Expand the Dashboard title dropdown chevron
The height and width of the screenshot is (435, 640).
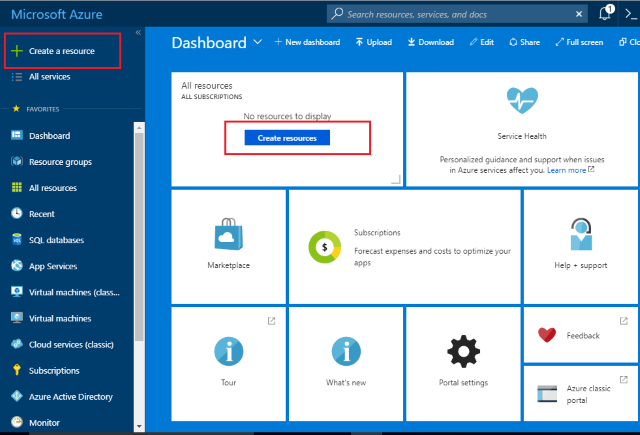258,42
